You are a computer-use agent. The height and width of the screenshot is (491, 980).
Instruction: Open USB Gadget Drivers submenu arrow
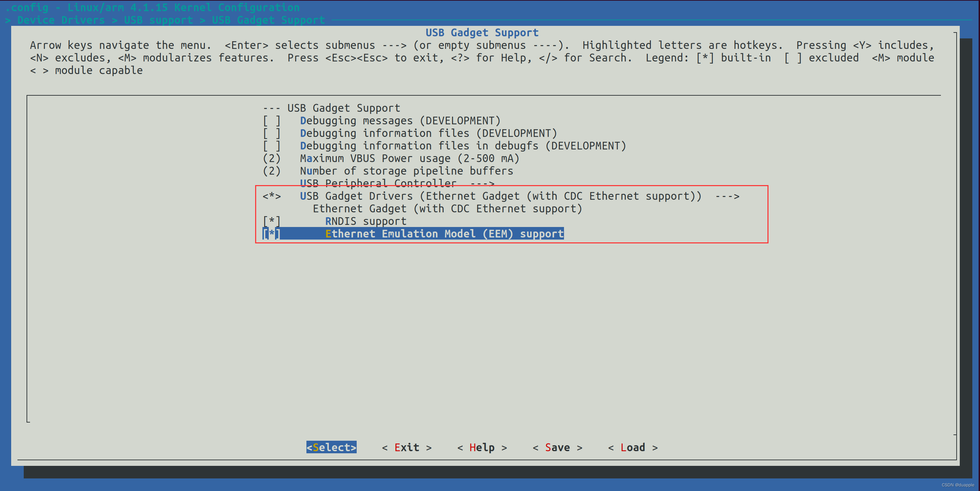click(x=727, y=196)
